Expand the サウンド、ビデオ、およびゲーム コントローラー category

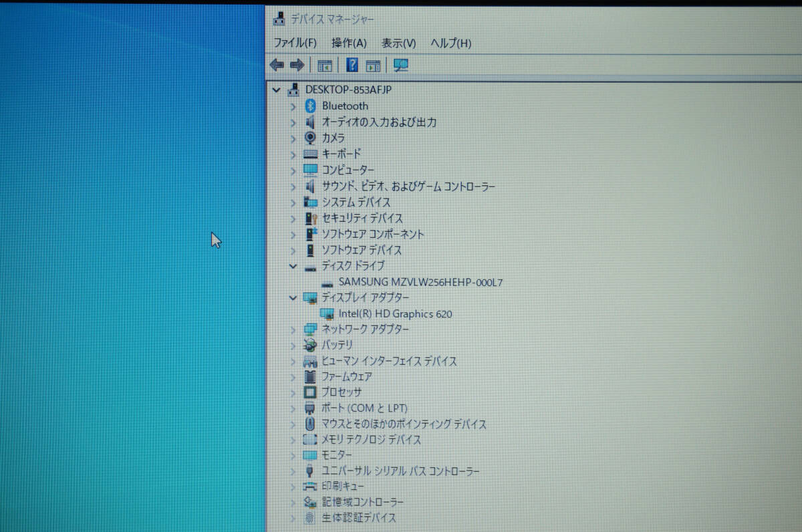tap(293, 186)
